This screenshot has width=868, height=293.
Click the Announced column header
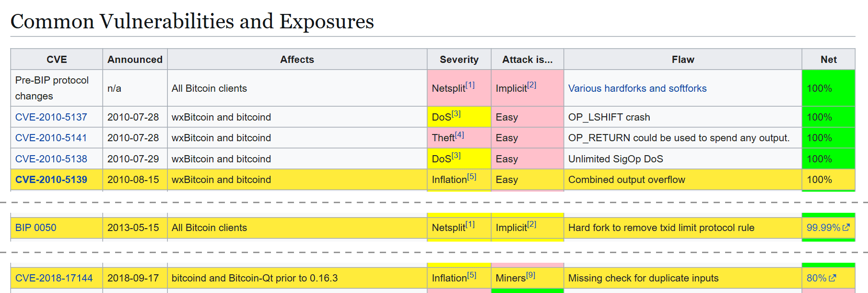tap(135, 60)
